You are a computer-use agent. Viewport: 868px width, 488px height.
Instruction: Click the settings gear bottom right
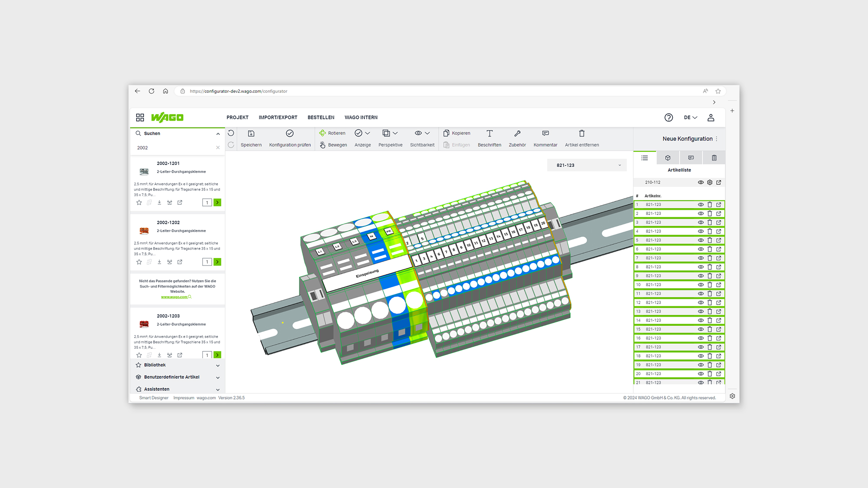pos(733,396)
